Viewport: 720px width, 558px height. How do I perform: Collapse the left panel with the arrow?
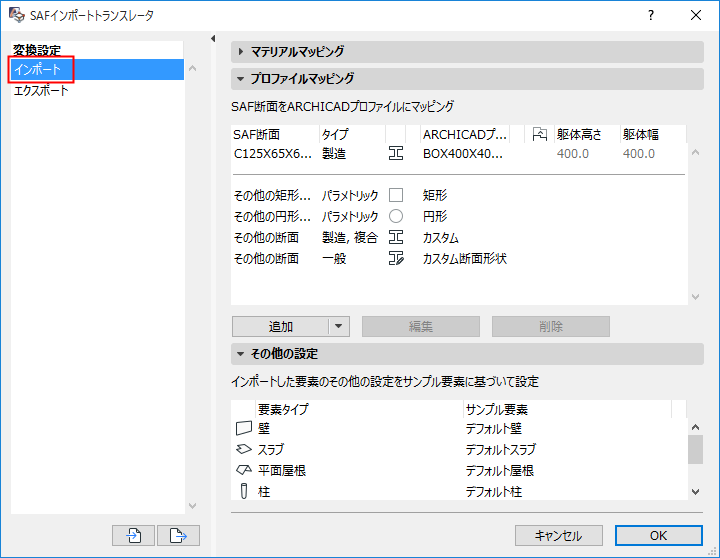click(x=213, y=39)
